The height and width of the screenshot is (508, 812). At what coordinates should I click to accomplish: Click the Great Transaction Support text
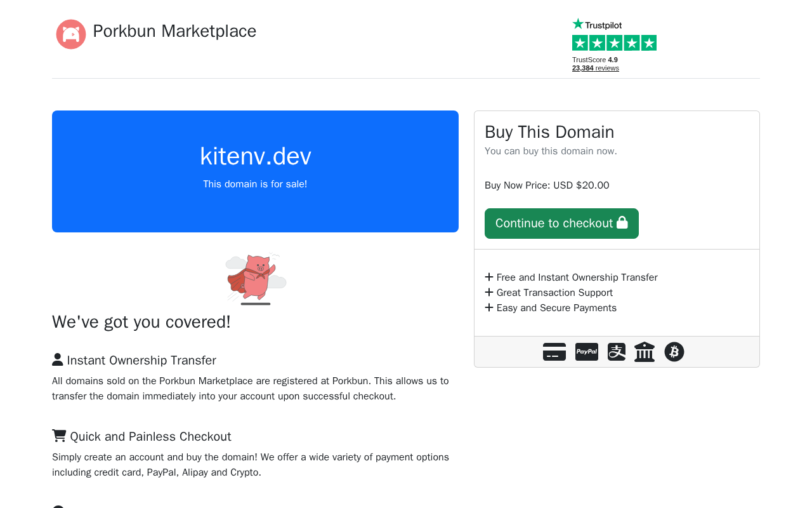click(554, 293)
